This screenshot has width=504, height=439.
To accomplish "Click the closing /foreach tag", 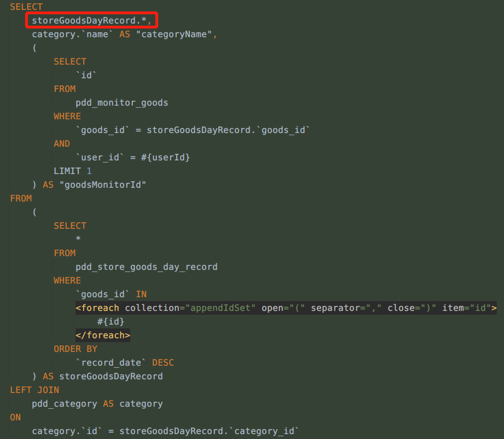I will tap(103, 336).
